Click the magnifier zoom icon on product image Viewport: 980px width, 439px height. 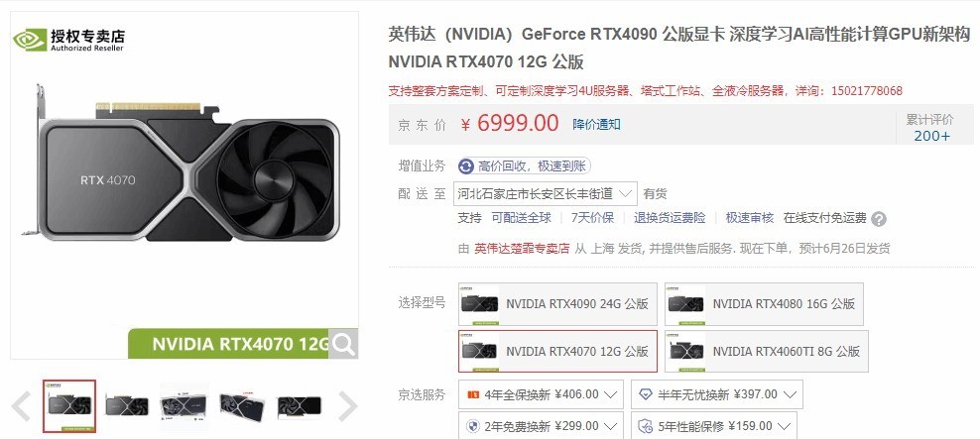344,344
